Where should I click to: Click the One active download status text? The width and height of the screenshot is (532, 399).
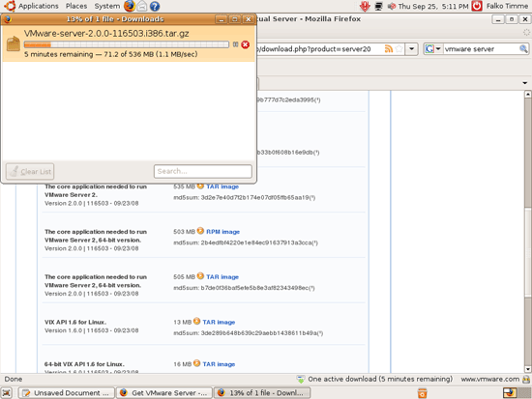[380, 379]
